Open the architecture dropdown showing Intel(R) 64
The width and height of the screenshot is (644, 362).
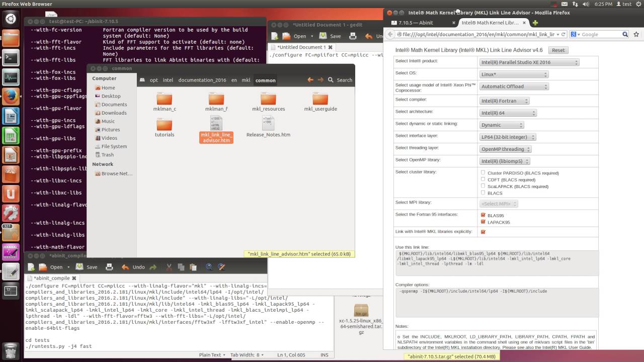[x=508, y=113]
